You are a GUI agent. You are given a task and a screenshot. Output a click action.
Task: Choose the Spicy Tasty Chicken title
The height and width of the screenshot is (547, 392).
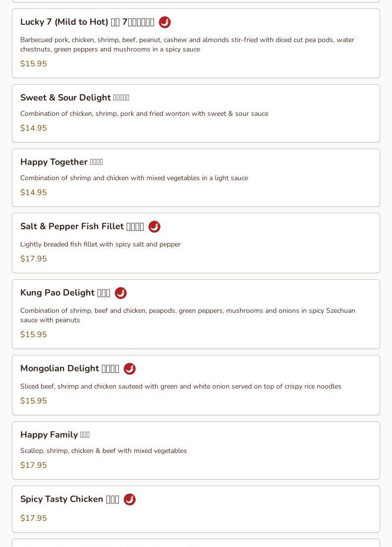[x=70, y=499]
